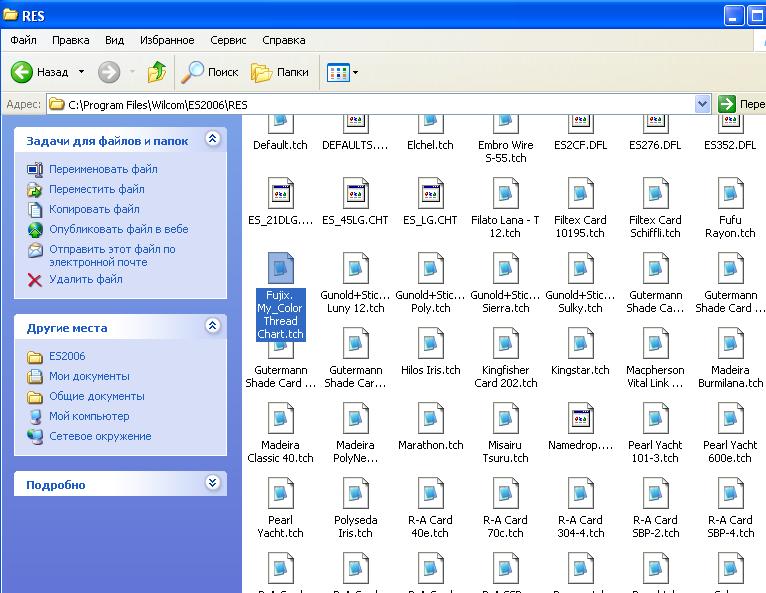Viewport: 766px width, 593px height.
Task: Select the Marathon.tch file icon
Action: pyautogui.click(x=430, y=418)
